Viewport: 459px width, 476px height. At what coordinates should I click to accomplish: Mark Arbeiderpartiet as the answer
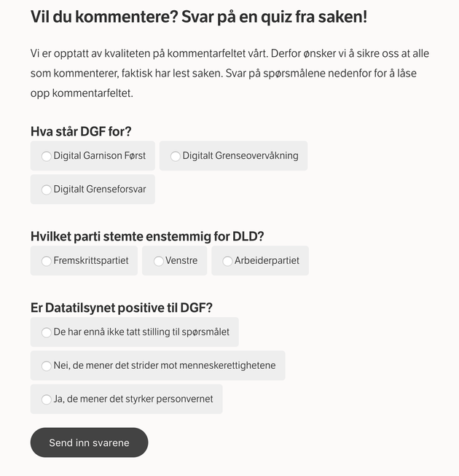(260, 261)
